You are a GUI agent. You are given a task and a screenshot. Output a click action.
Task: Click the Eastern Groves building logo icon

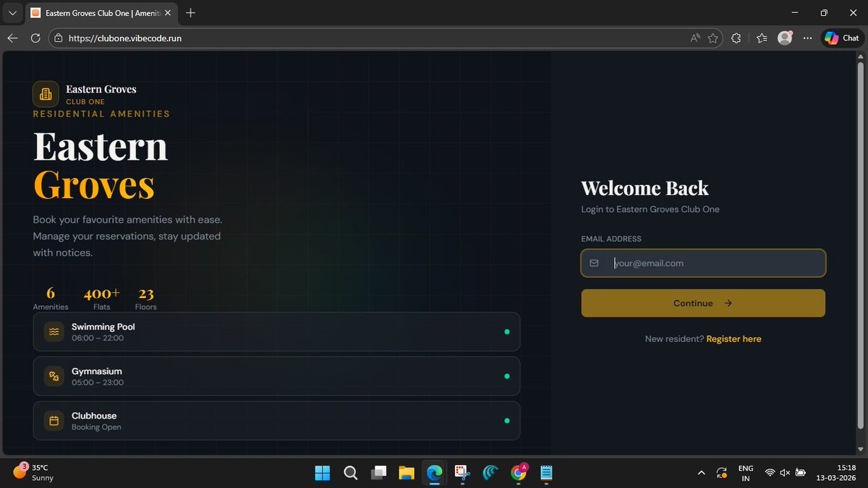point(46,94)
